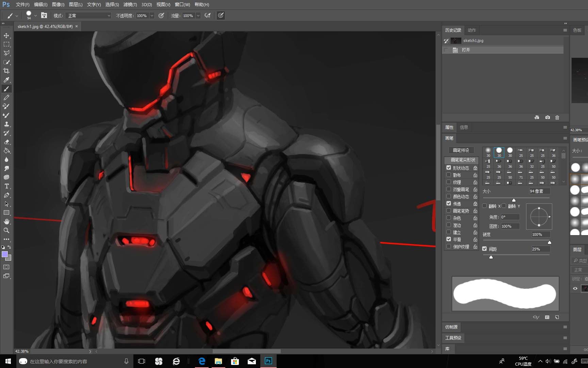
Task: Select the Clone Stamp tool
Action: 6,124
